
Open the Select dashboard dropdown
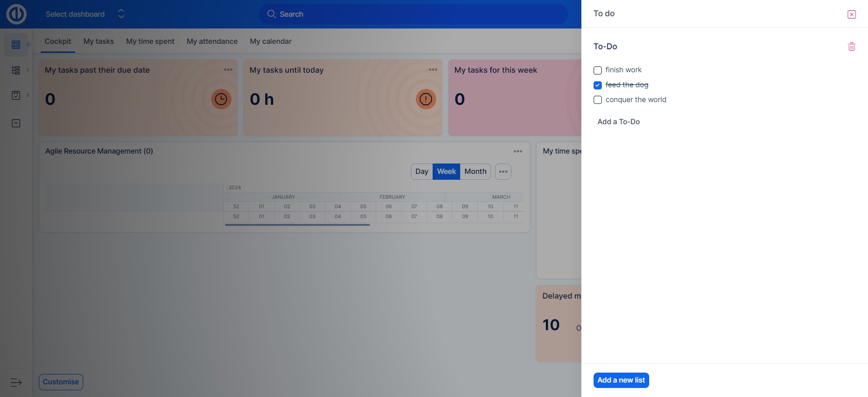(85, 14)
